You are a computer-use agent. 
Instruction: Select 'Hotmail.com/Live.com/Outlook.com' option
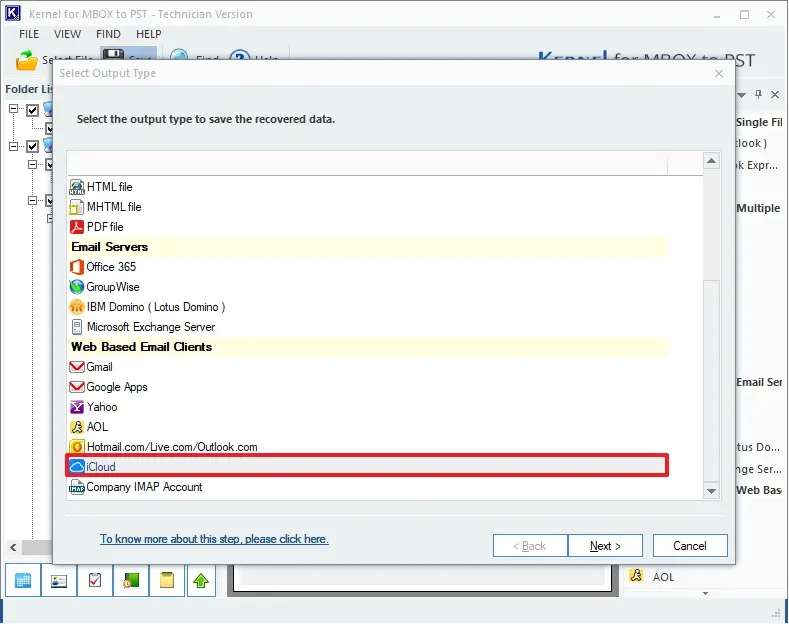coord(172,447)
